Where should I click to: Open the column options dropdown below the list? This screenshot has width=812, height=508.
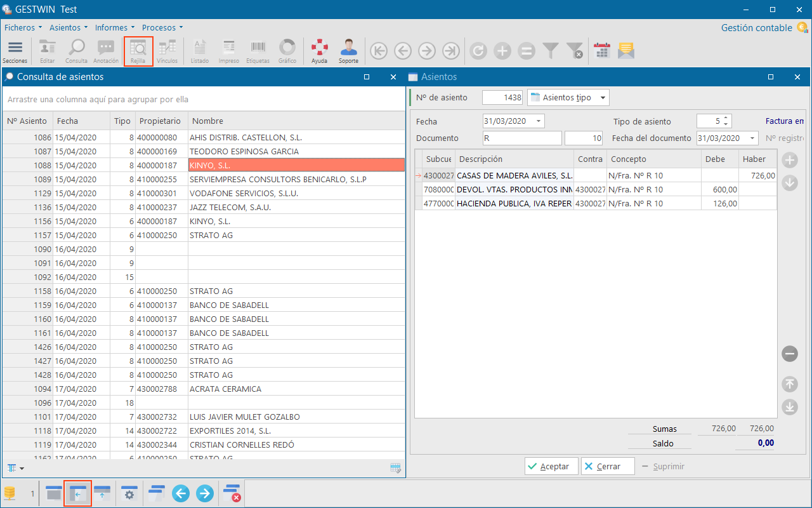(x=16, y=468)
